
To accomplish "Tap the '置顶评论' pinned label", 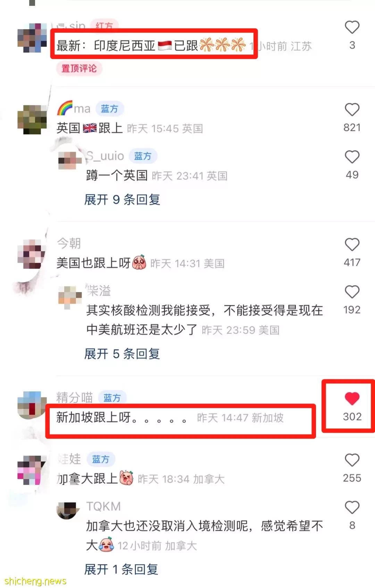I will coord(79,68).
